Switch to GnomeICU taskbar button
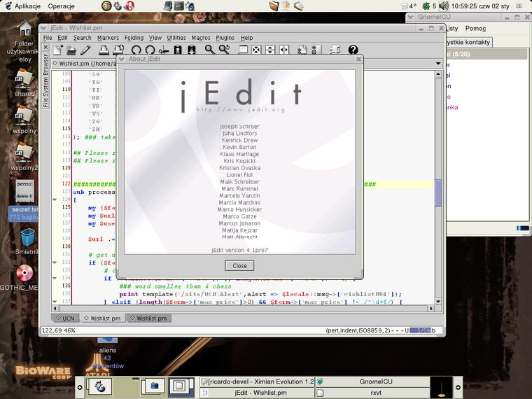 (x=372, y=381)
